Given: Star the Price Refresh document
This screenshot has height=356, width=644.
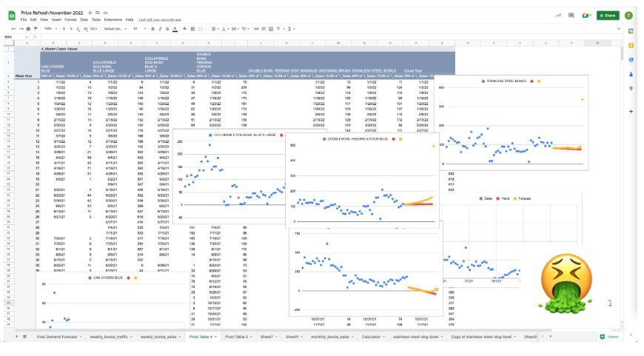Looking at the screenshot, I should pyautogui.click(x=90, y=13).
